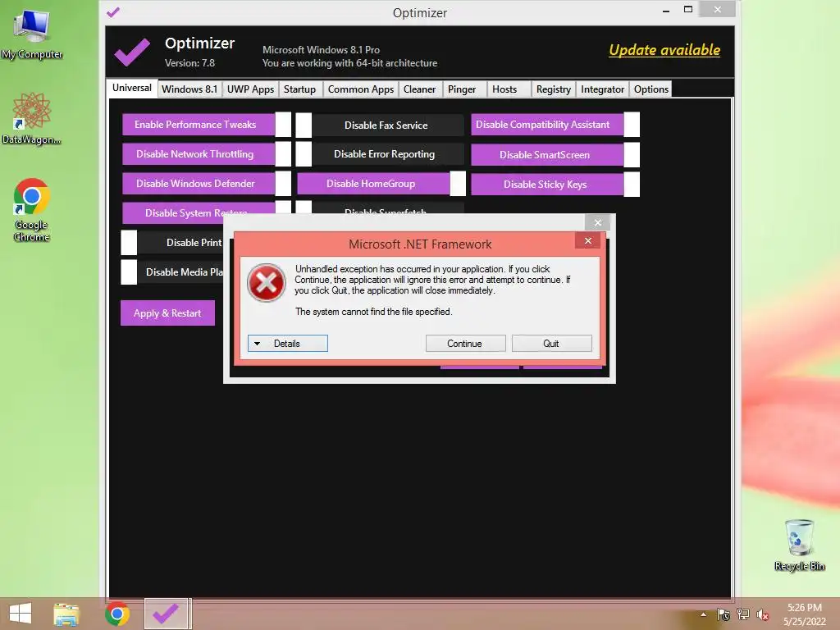Launch Chrome from the taskbar
The width and height of the screenshot is (840, 630).
(x=116, y=614)
